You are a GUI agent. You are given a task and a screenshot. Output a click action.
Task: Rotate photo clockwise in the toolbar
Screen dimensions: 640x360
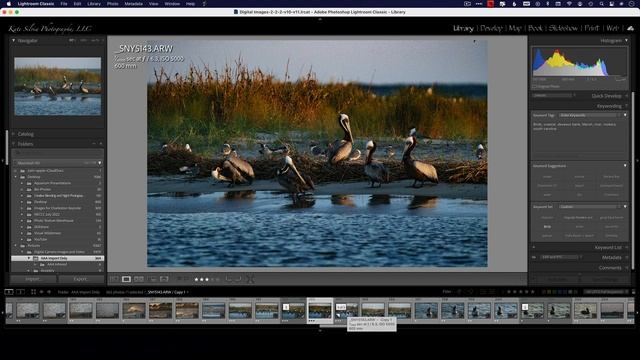point(238,279)
